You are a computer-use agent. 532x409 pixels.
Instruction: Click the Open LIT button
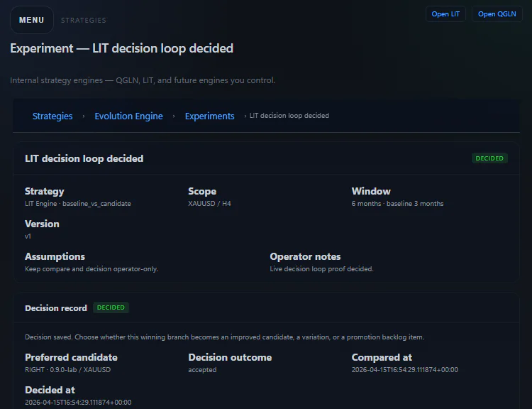point(445,14)
